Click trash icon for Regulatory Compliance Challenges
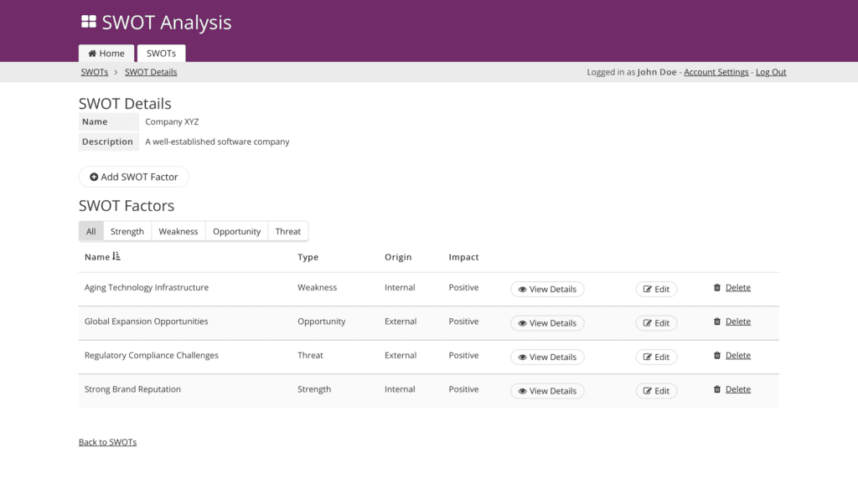 (717, 356)
